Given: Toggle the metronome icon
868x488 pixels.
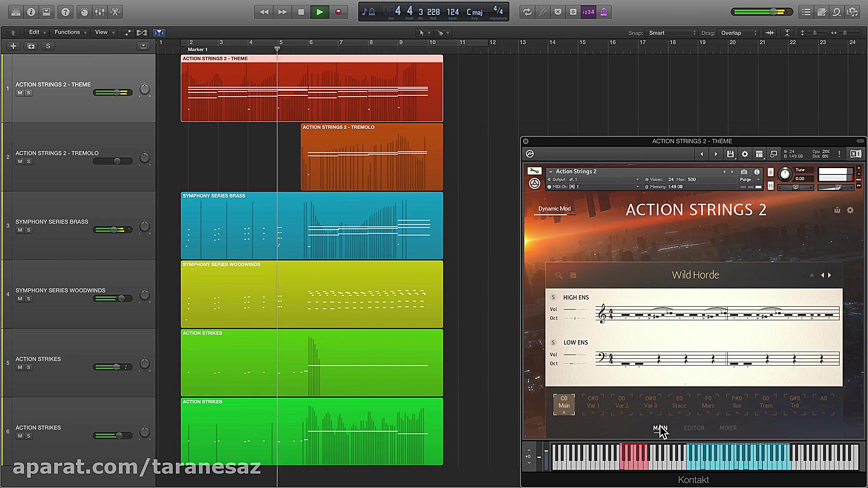Looking at the screenshot, I should (604, 12).
